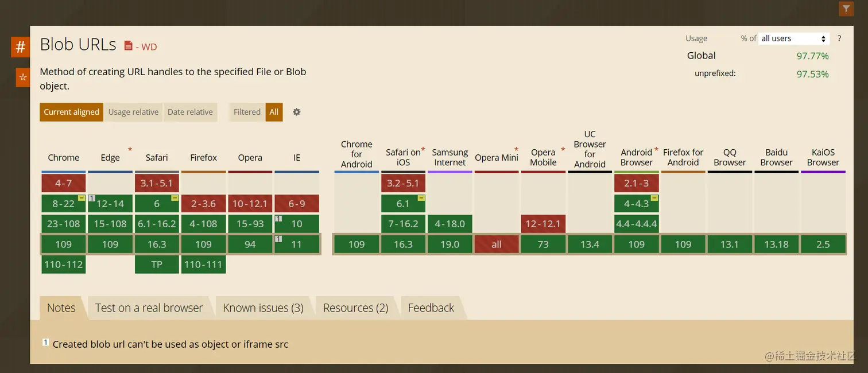This screenshot has height=373, width=868.
Task: Open the WD spec document icon
Action: pyautogui.click(x=128, y=46)
